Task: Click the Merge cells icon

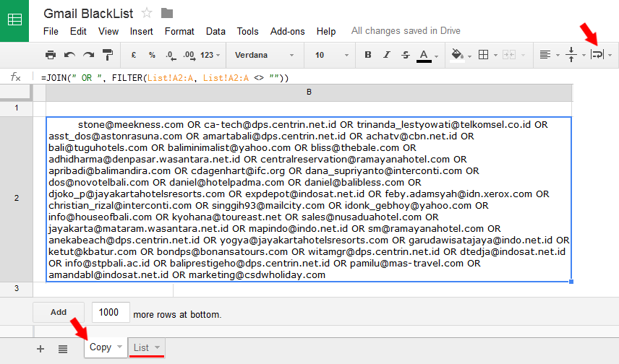Action: (x=509, y=55)
